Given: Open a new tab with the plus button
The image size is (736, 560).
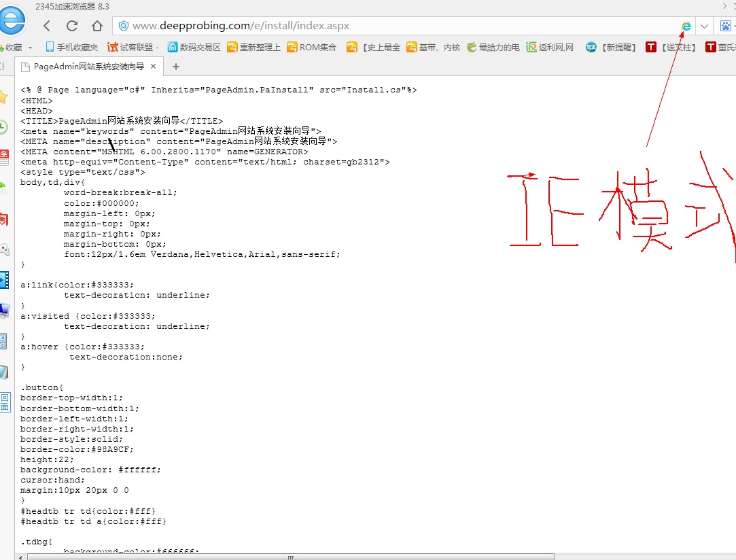Looking at the screenshot, I should [176, 67].
